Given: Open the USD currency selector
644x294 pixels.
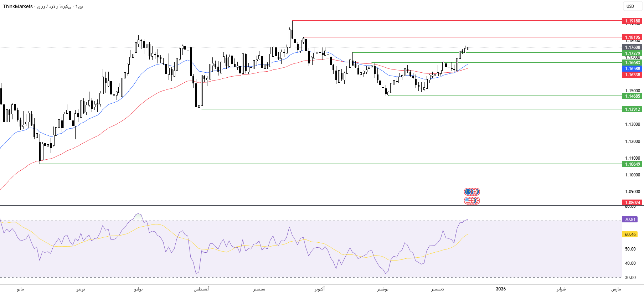Looking at the screenshot, I should point(630,6).
